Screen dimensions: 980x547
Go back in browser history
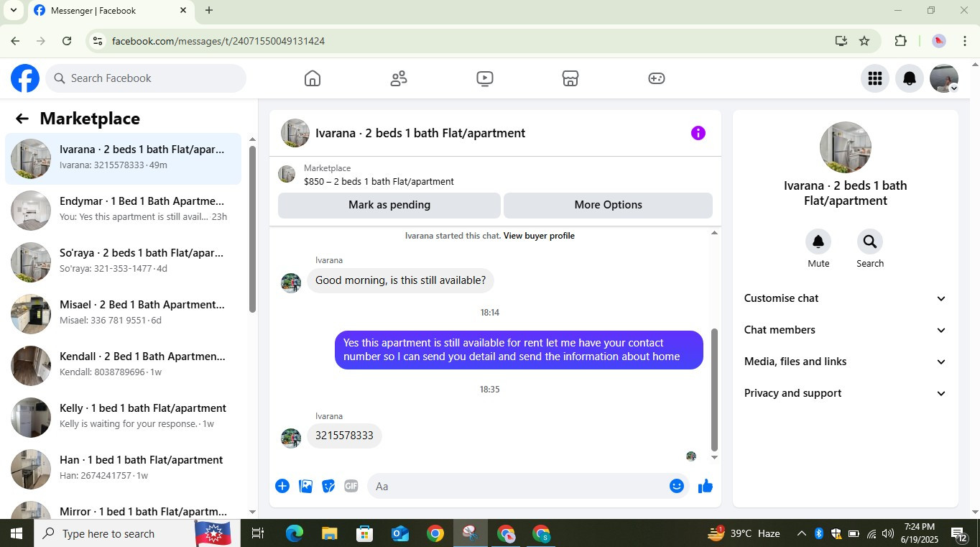15,41
